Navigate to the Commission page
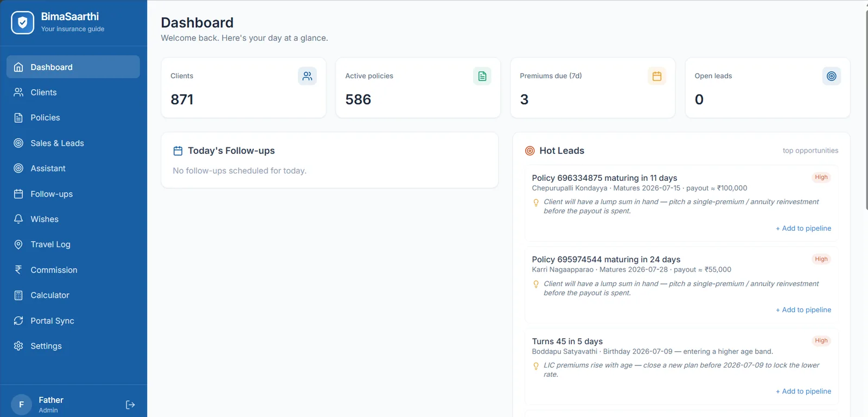This screenshot has width=868, height=417. 73,270
